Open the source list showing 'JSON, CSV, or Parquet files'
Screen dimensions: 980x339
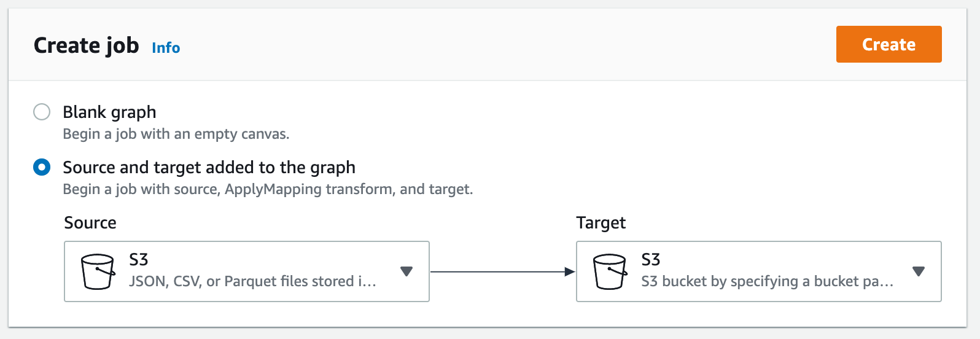[x=247, y=271]
